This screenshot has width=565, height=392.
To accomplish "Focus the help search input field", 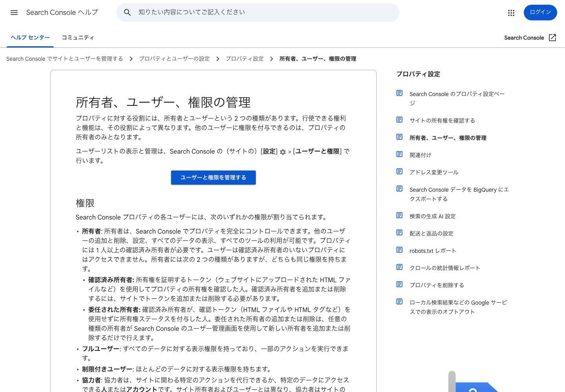I will (258, 13).
